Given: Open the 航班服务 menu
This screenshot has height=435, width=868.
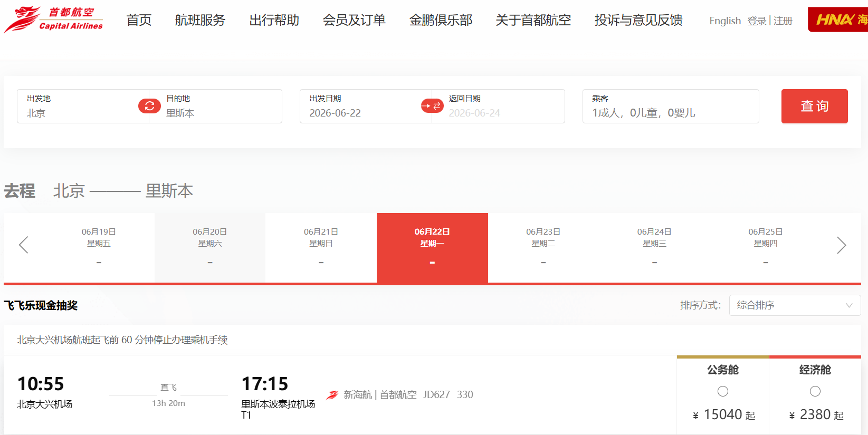Looking at the screenshot, I should click(x=200, y=20).
